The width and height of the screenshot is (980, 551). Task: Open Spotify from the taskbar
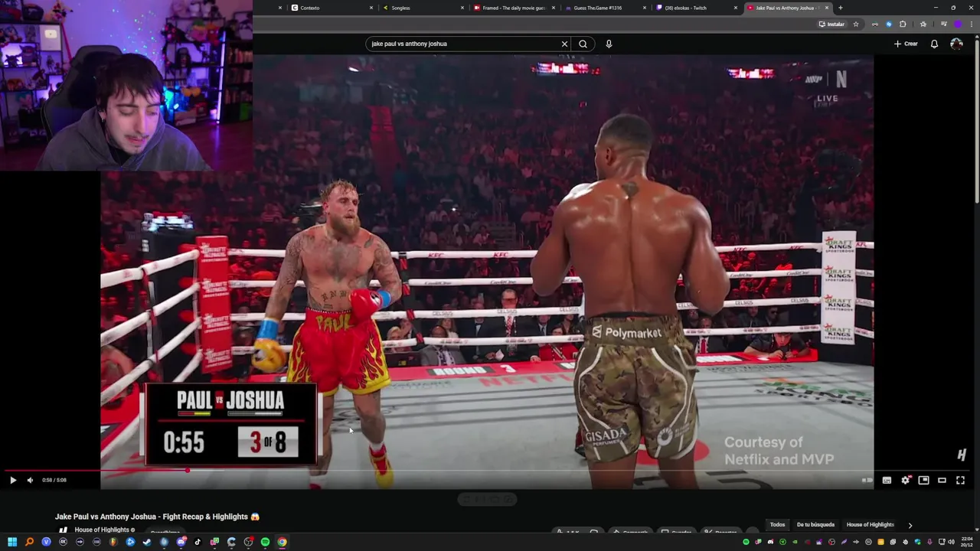[x=265, y=542]
